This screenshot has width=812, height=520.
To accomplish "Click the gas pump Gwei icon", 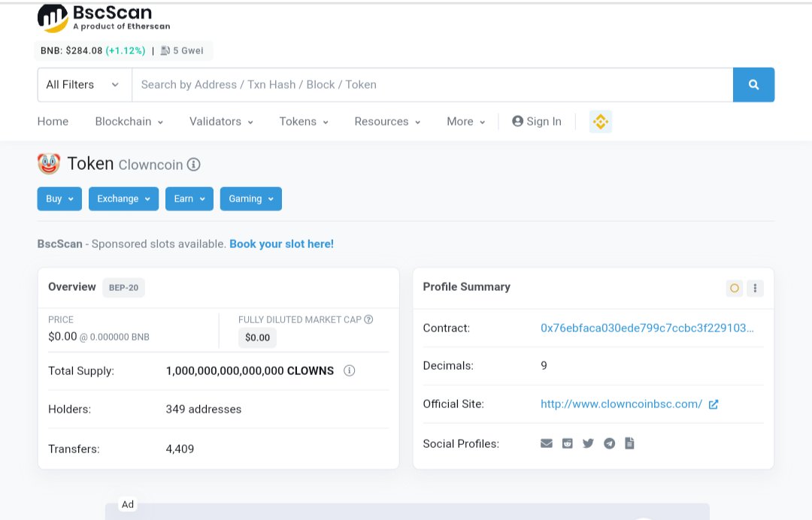I will point(165,50).
